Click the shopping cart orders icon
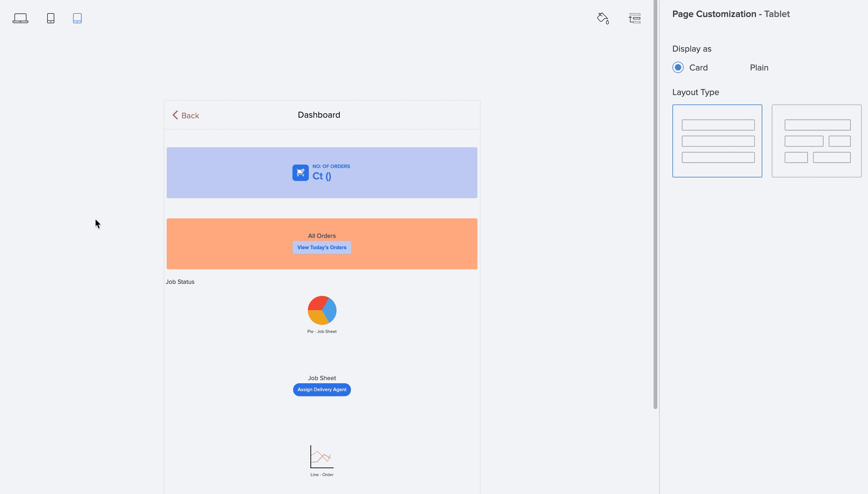868x494 pixels. pyautogui.click(x=300, y=173)
